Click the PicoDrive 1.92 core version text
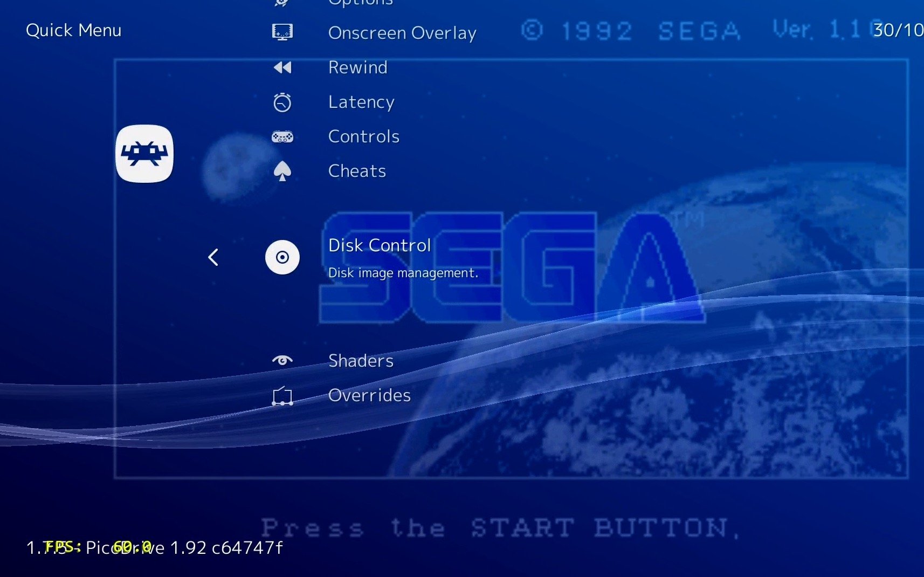 tap(184, 548)
